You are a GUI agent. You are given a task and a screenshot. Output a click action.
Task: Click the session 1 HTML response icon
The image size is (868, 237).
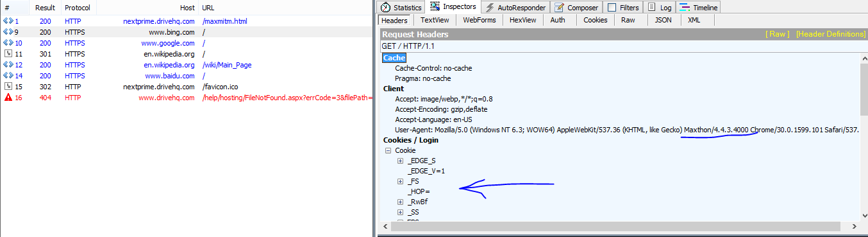tap(8, 21)
